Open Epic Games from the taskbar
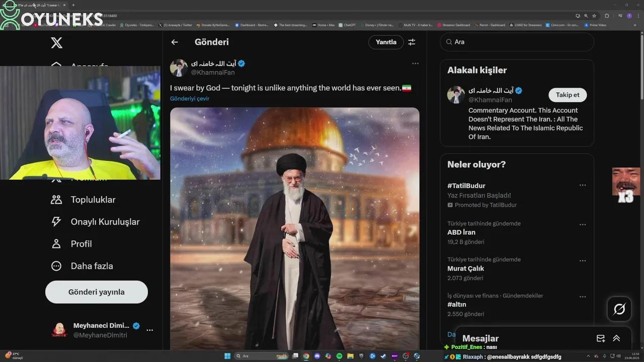 click(361, 356)
